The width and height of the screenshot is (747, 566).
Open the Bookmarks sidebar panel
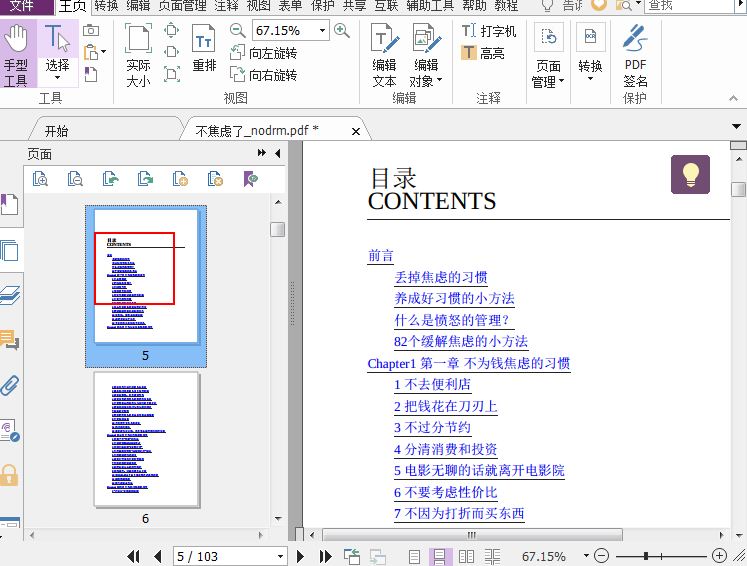pos(10,205)
